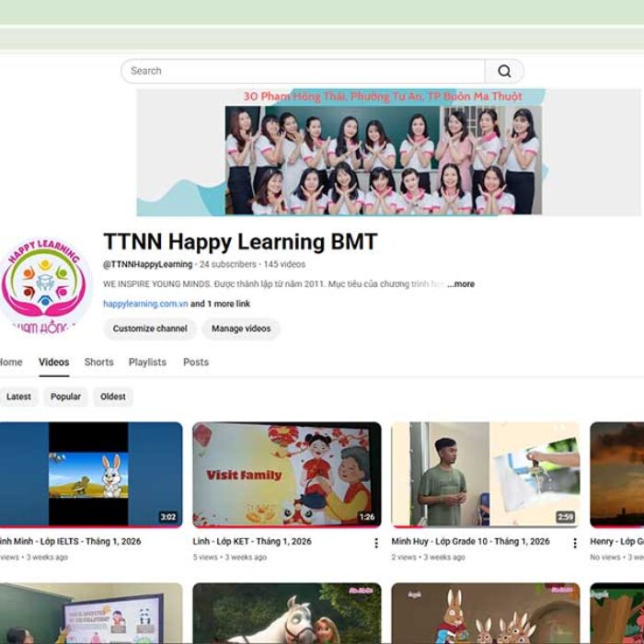Switch to the Shorts tab
The width and height of the screenshot is (644, 644).
98,362
